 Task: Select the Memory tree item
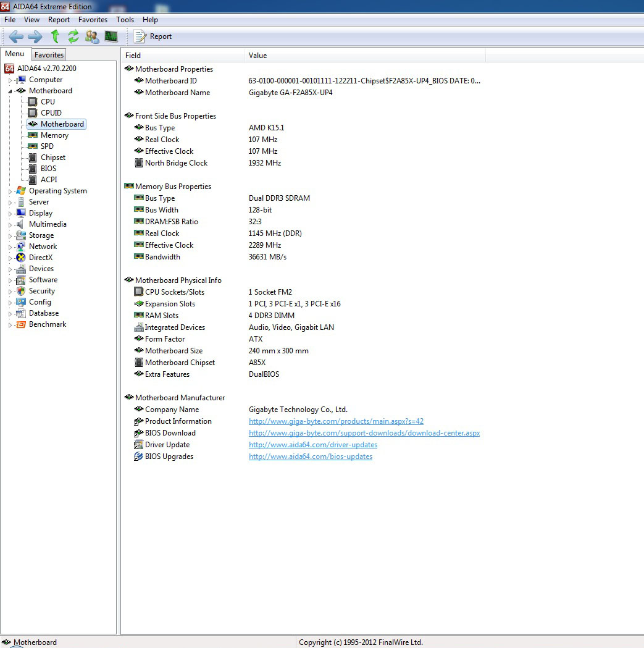[x=54, y=135]
